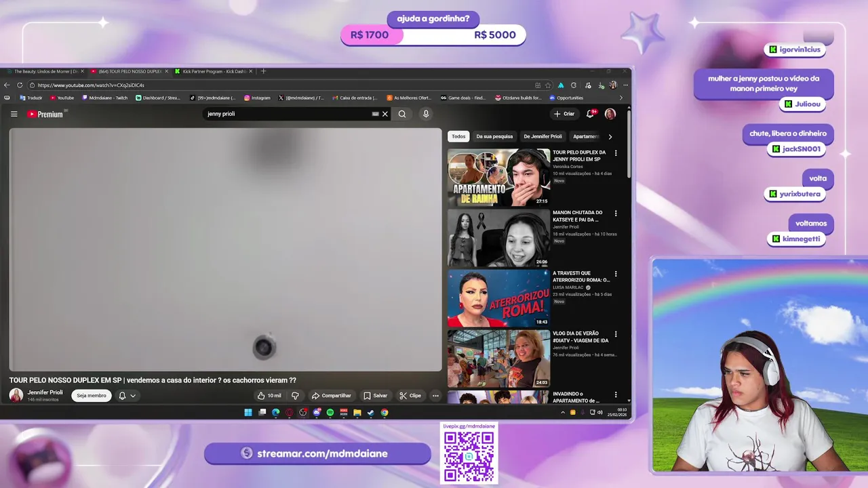868x488 pixels.
Task: Open Dashboard / Stream bookmark
Action: pyautogui.click(x=158, y=98)
